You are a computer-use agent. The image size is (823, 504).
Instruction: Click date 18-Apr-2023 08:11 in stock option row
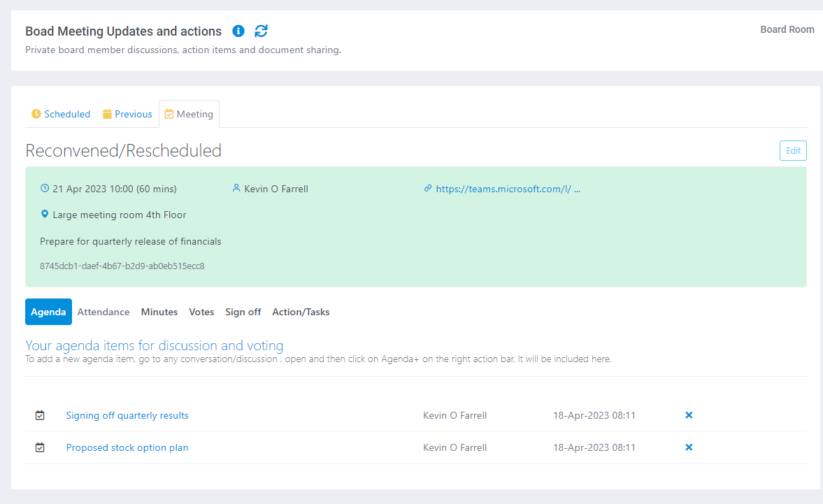click(594, 447)
